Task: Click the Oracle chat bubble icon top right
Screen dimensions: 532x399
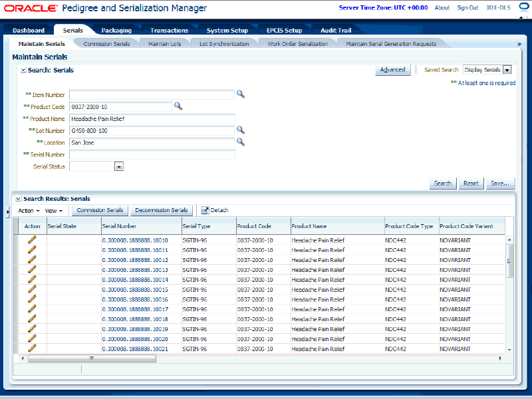Action: [524, 7]
